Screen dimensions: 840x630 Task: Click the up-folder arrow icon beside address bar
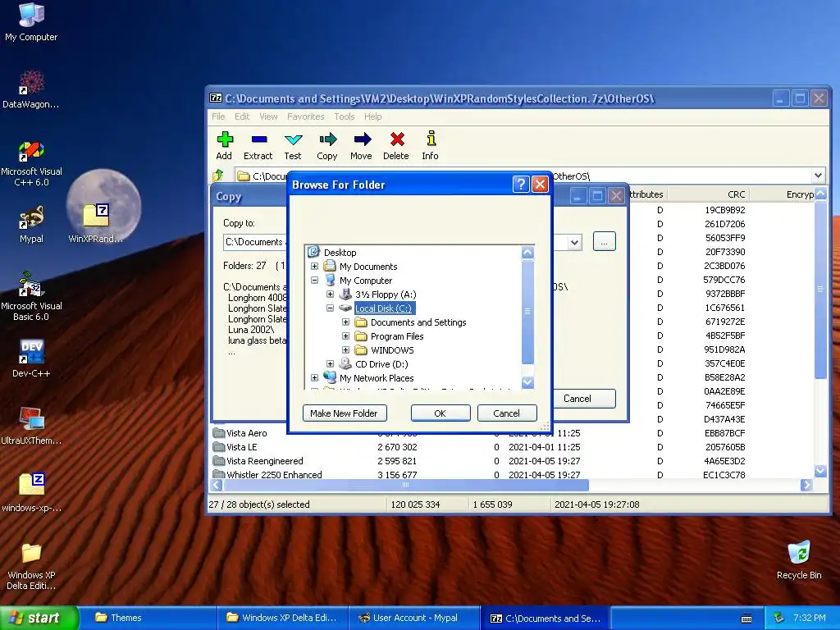(218, 176)
